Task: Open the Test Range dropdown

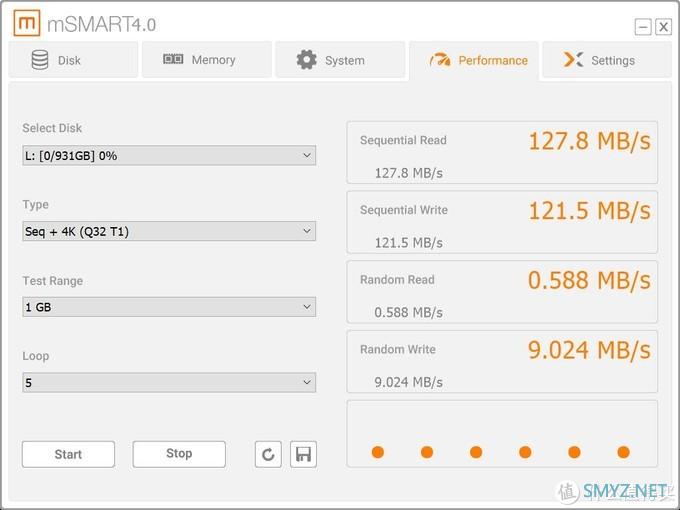Action: click(x=169, y=307)
